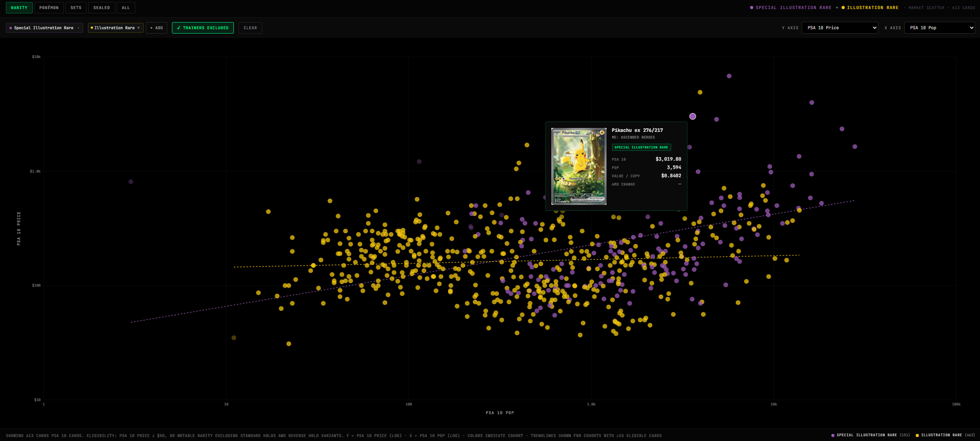The image size is (980, 441).
Task: Switch to the RARITY tab
Action: tap(19, 8)
